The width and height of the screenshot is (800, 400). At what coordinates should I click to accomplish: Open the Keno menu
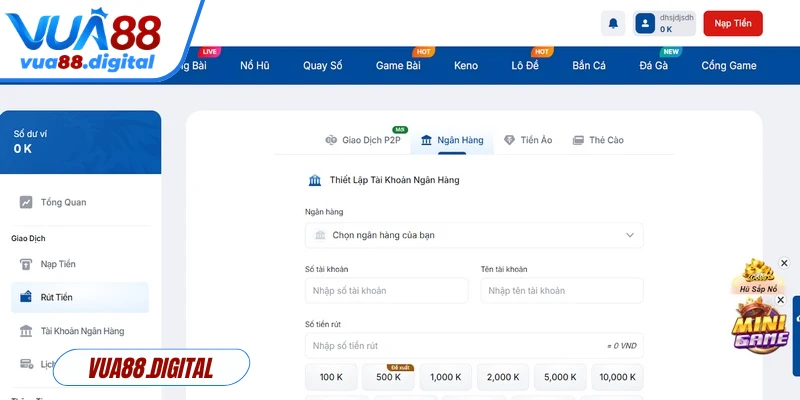466,65
